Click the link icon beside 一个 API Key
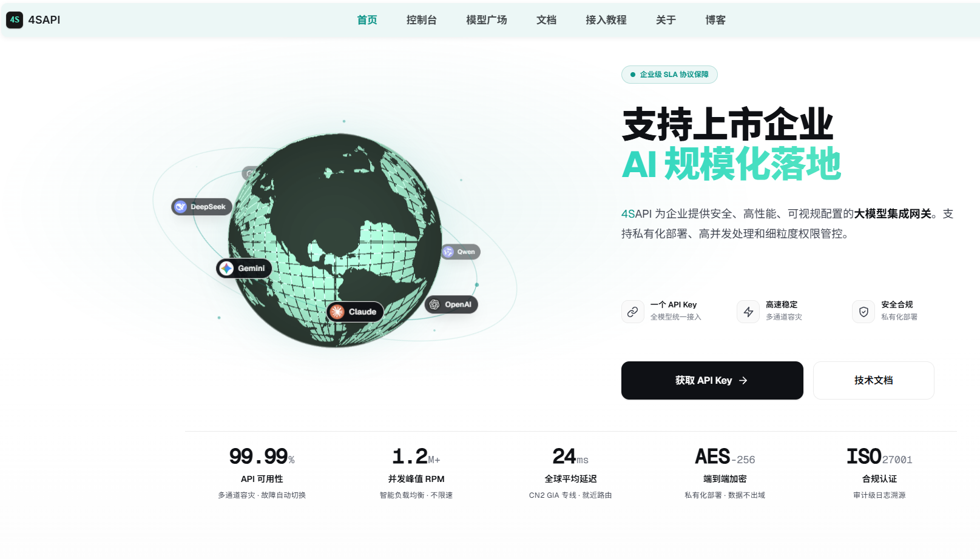Viewport: 980px width, 559px height. [x=633, y=312]
